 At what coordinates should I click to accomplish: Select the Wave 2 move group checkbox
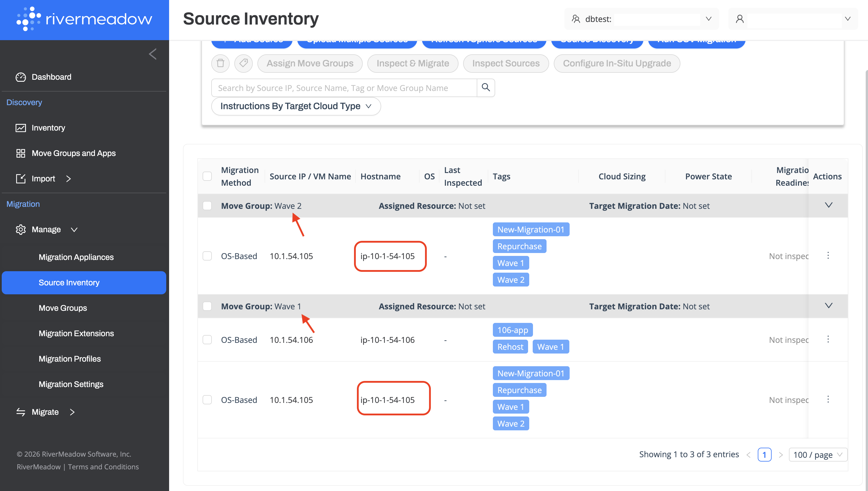tap(207, 206)
